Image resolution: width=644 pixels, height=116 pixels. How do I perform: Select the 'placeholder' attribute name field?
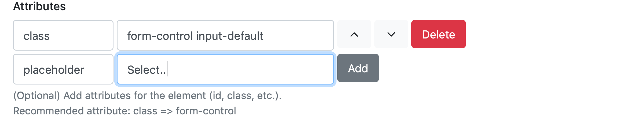coord(63,69)
